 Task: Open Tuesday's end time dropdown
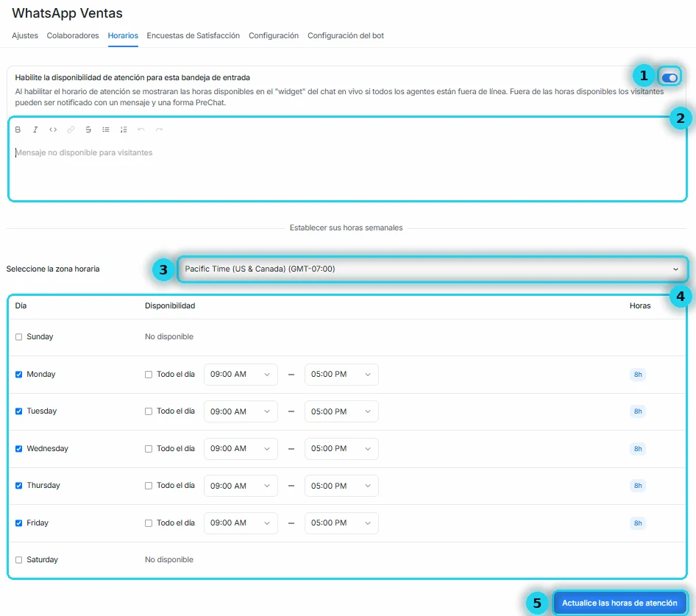pyautogui.click(x=341, y=411)
